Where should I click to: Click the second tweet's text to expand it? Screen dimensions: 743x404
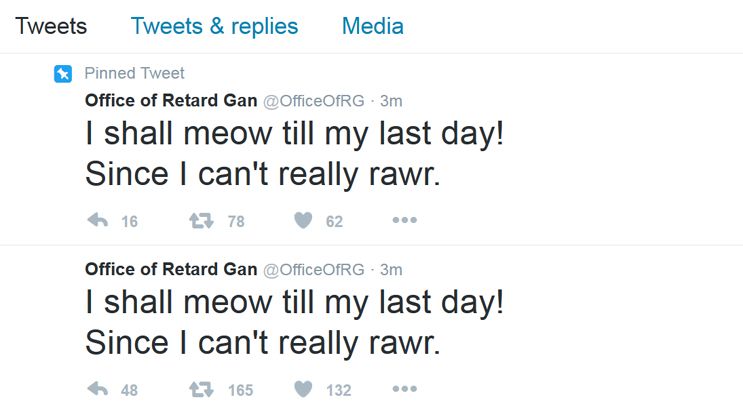(294, 321)
